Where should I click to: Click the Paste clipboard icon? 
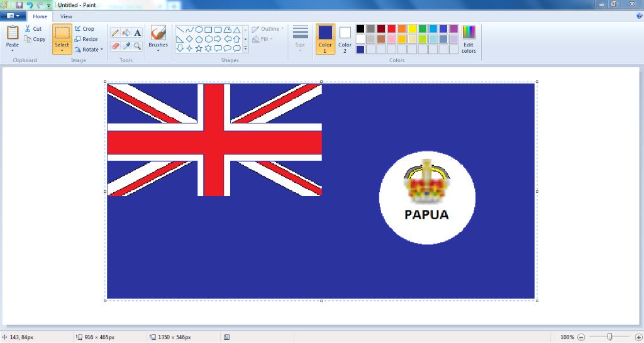point(13,33)
